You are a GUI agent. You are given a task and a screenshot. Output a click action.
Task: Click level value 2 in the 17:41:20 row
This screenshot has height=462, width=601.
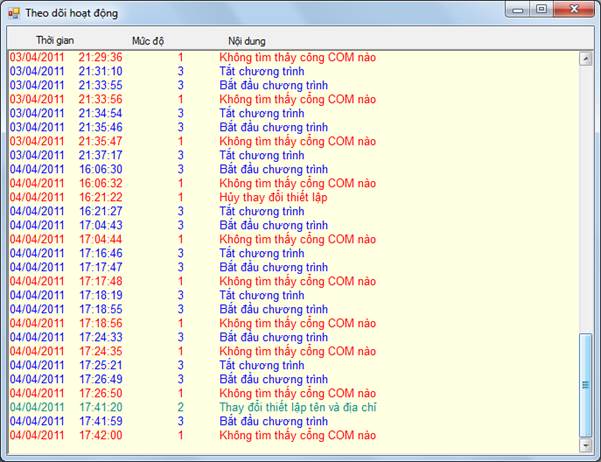pos(181,407)
